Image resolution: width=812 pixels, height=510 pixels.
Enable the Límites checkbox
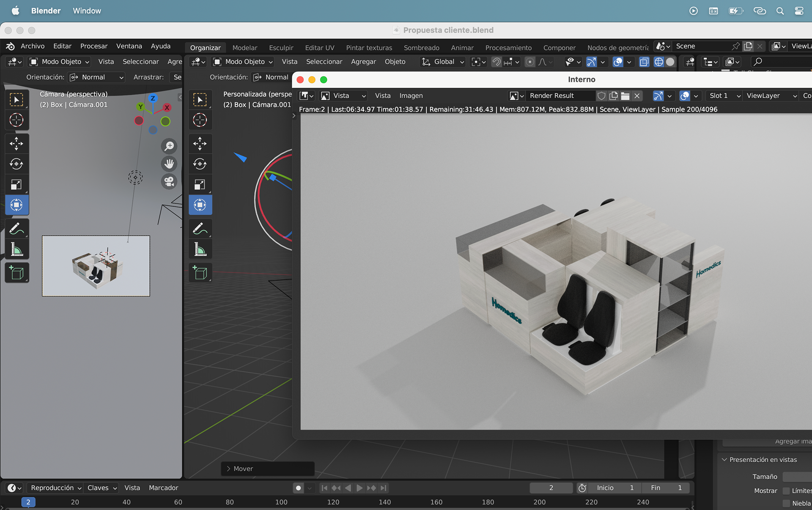coord(786,491)
